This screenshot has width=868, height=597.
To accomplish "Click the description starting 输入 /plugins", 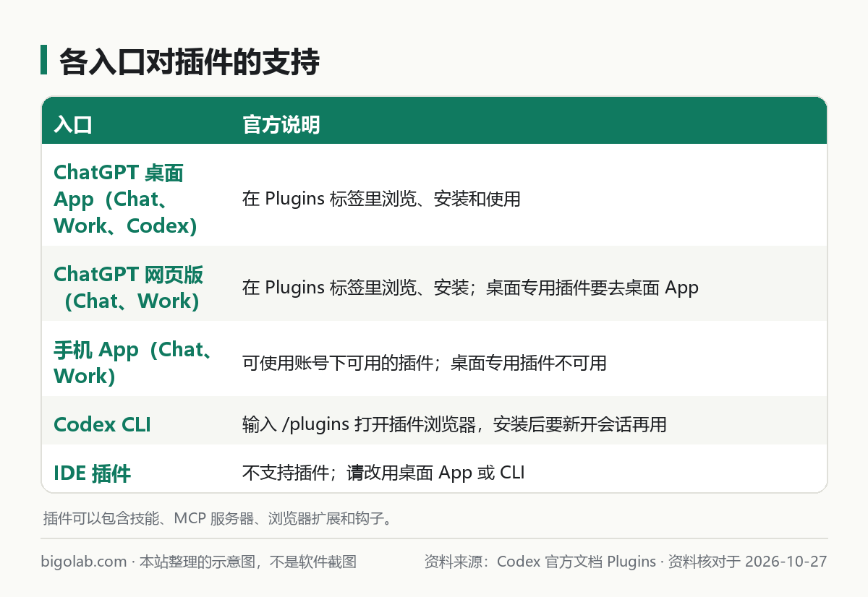I will tap(454, 424).
